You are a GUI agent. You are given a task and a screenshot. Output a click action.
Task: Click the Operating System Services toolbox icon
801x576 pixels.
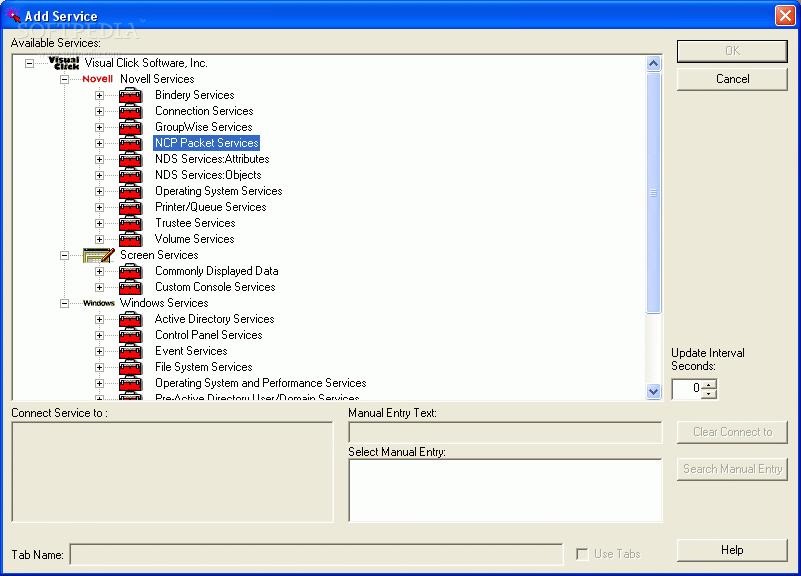(x=130, y=191)
